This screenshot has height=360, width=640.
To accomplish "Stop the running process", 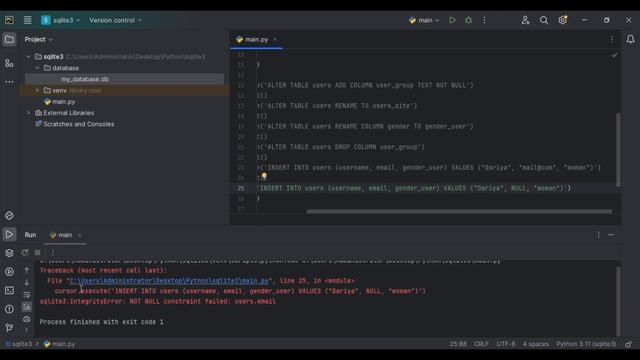I will coord(38,253).
